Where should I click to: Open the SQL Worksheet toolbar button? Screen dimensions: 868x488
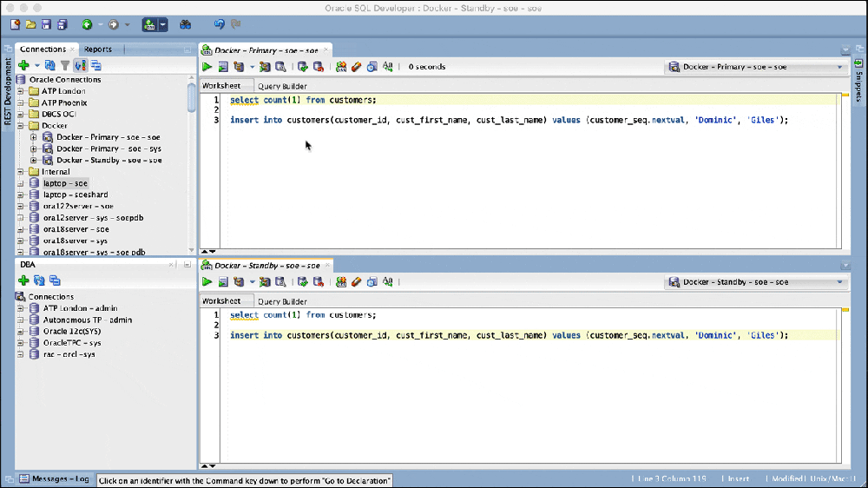coord(149,24)
